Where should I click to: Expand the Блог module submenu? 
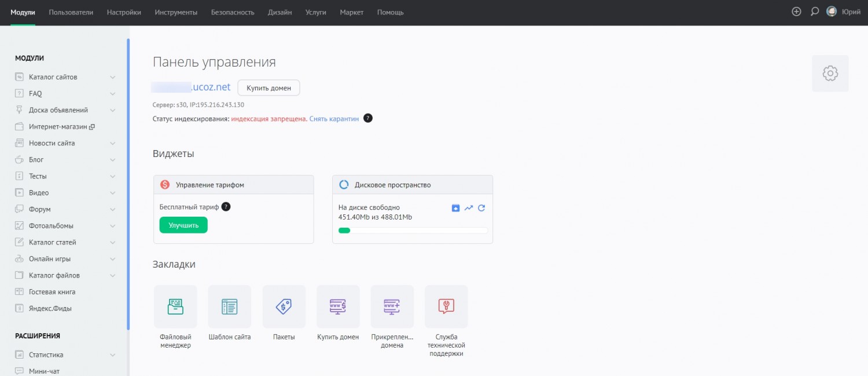point(112,160)
